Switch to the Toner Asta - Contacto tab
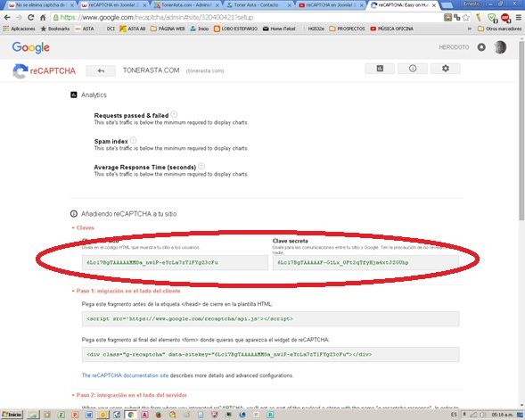This screenshot has width=525, height=420. (x=259, y=5)
